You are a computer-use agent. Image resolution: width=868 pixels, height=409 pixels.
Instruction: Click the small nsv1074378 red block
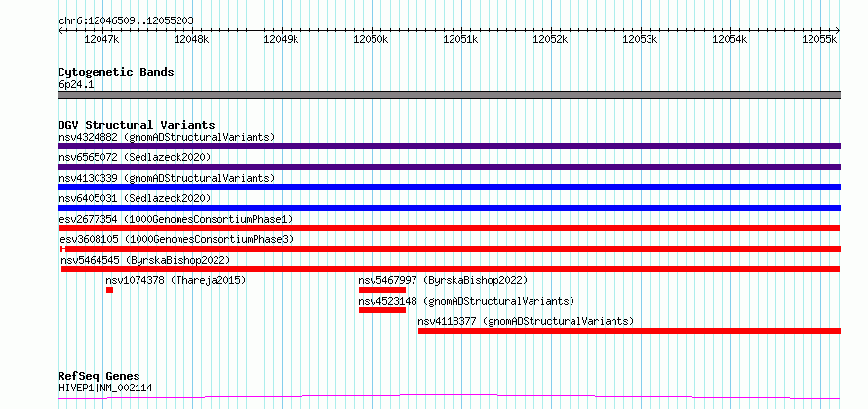click(109, 290)
